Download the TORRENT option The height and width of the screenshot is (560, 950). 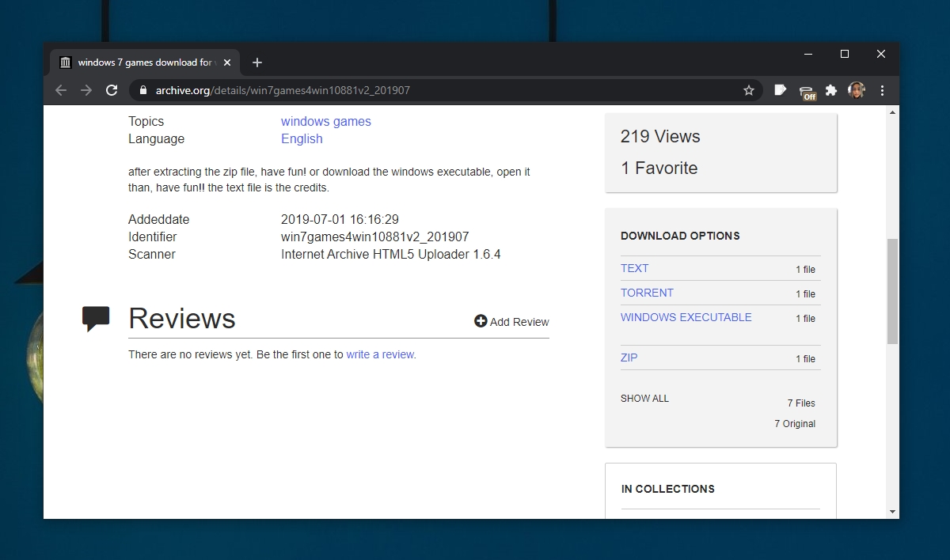click(647, 293)
